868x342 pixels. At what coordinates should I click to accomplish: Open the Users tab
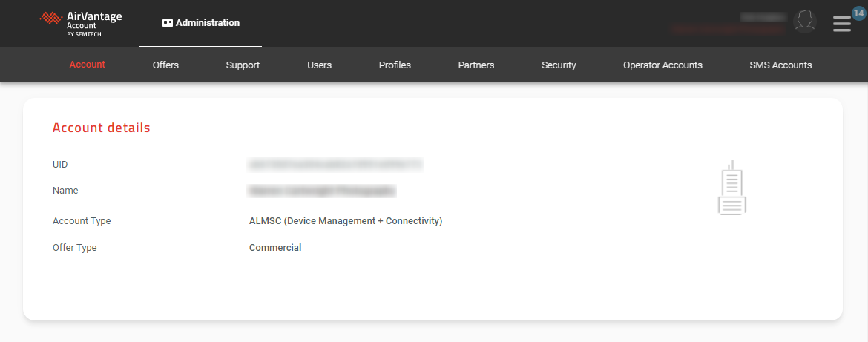point(319,65)
